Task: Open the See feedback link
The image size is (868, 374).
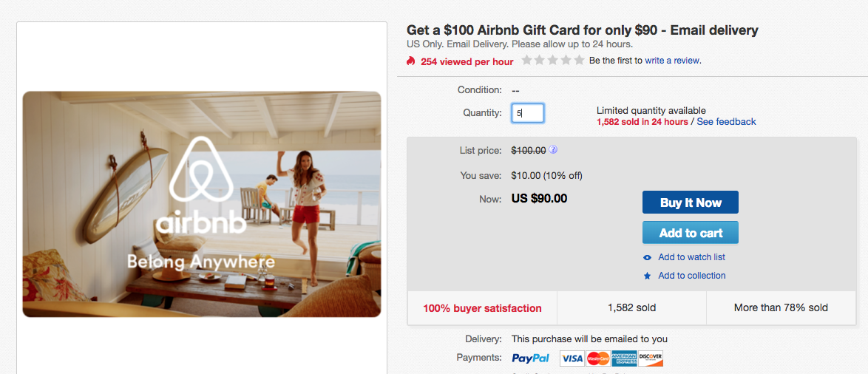Action: point(726,122)
